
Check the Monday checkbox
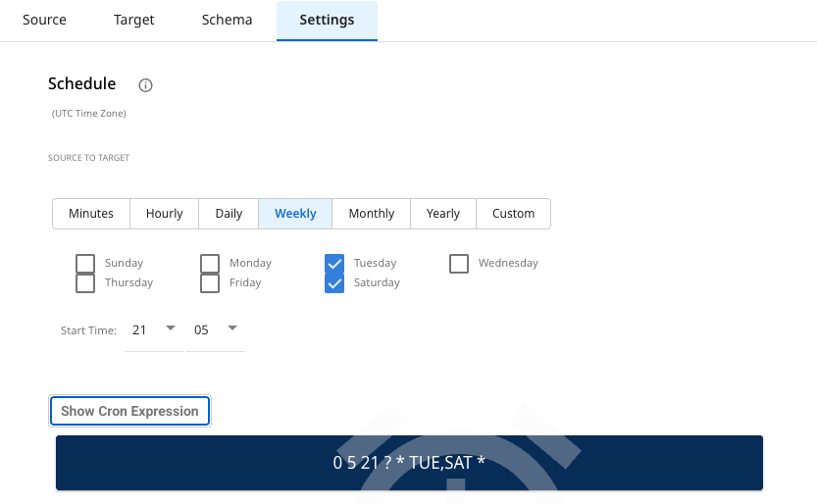pyautogui.click(x=210, y=263)
